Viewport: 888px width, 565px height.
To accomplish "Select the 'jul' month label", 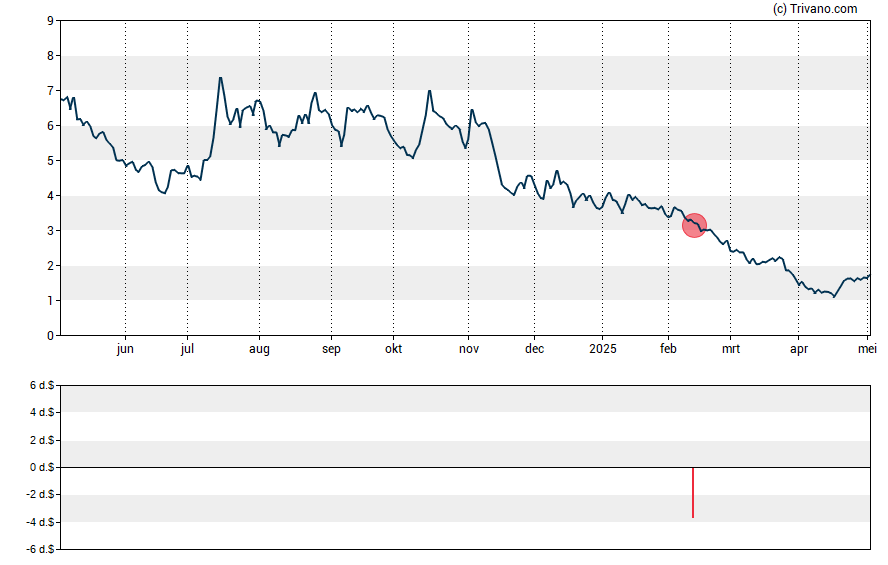I will coord(187,349).
